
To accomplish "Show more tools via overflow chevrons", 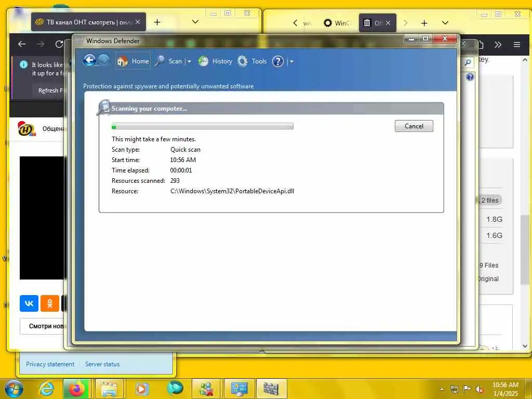I will (x=498, y=45).
